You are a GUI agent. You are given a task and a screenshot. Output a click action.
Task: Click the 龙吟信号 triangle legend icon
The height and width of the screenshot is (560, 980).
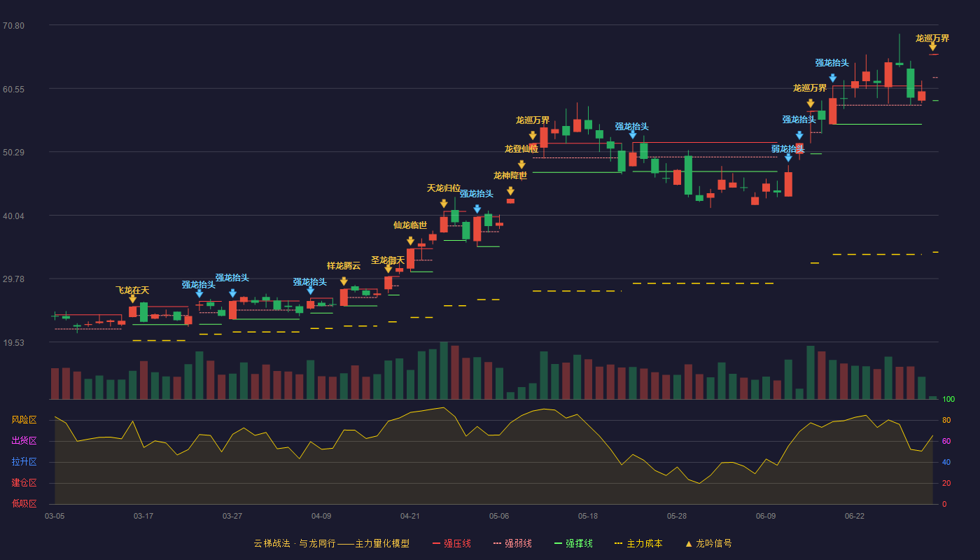pyautogui.click(x=689, y=543)
